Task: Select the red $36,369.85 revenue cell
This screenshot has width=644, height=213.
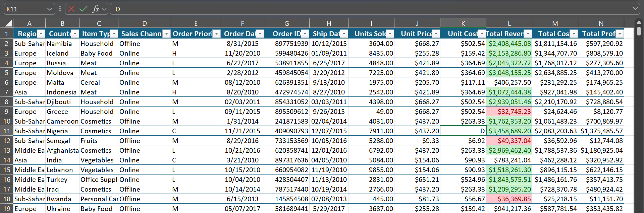Action: 509,199
